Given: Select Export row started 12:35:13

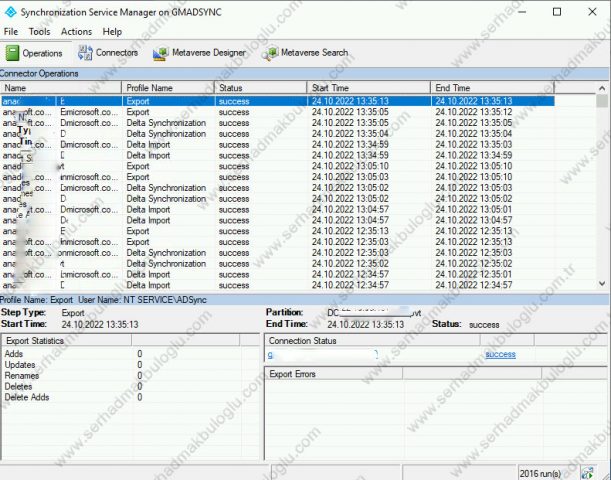Looking at the screenshot, I should pos(277,231).
